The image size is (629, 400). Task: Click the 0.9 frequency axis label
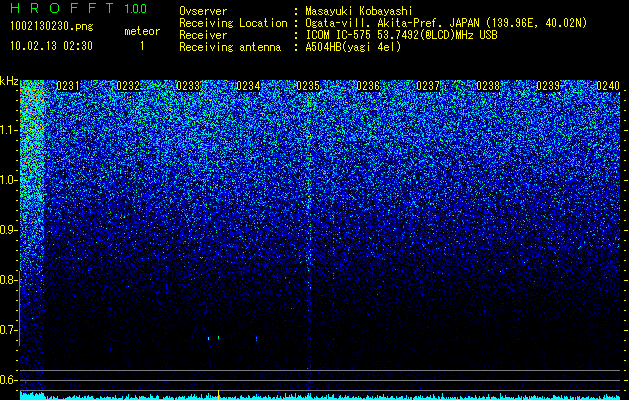pyautogui.click(x=8, y=230)
